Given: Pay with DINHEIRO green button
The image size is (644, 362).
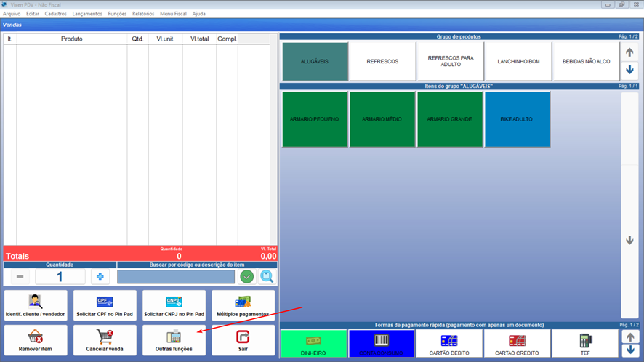Looking at the screenshot, I should point(313,344).
